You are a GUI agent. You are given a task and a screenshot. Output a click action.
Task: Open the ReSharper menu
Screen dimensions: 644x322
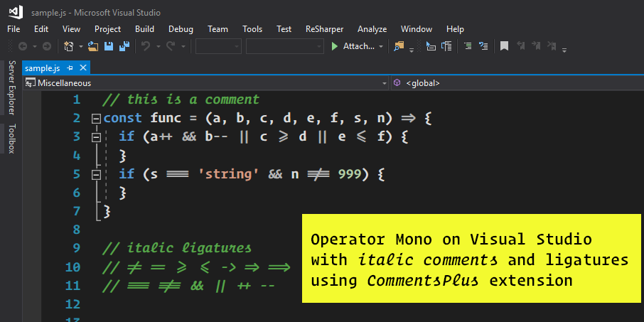(324, 29)
